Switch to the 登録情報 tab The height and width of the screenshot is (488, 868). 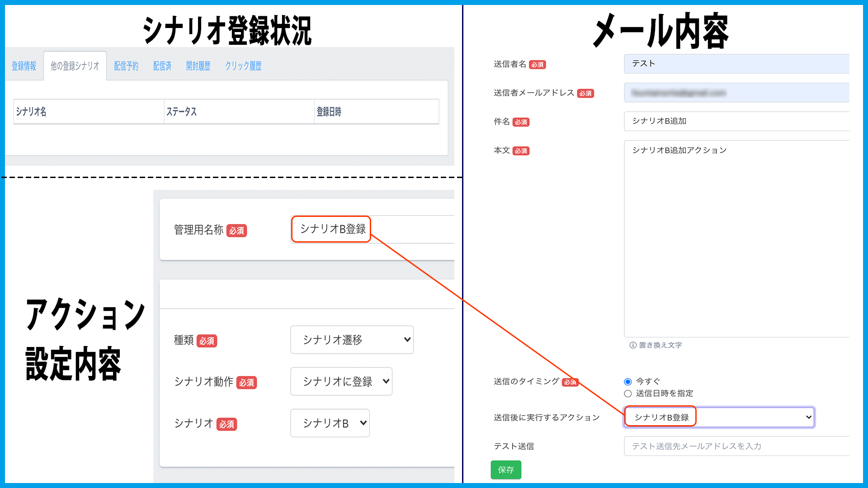(x=24, y=66)
